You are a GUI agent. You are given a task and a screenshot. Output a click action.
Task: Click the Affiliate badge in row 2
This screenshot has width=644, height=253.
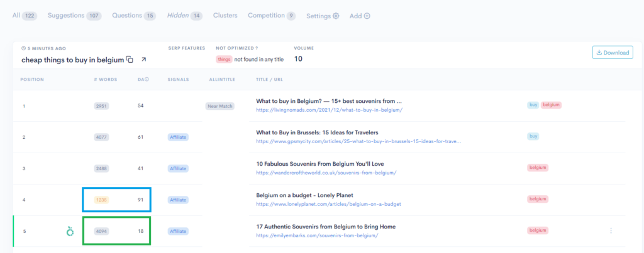(x=178, y=137)
